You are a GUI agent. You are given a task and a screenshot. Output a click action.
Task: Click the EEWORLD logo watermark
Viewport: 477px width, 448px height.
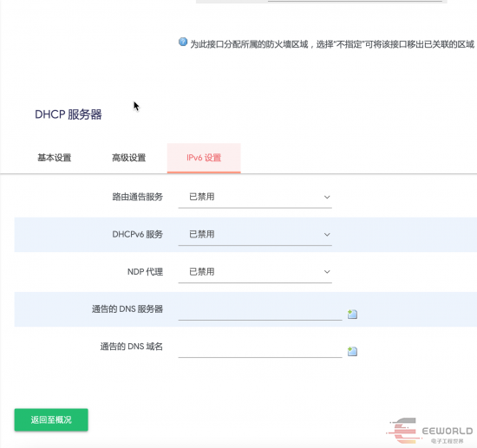coord(429,431)
